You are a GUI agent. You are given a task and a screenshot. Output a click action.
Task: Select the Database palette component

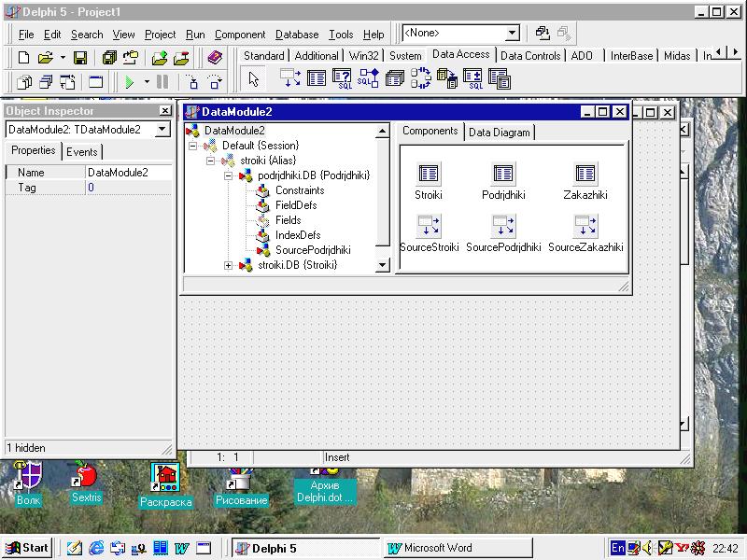394,78
